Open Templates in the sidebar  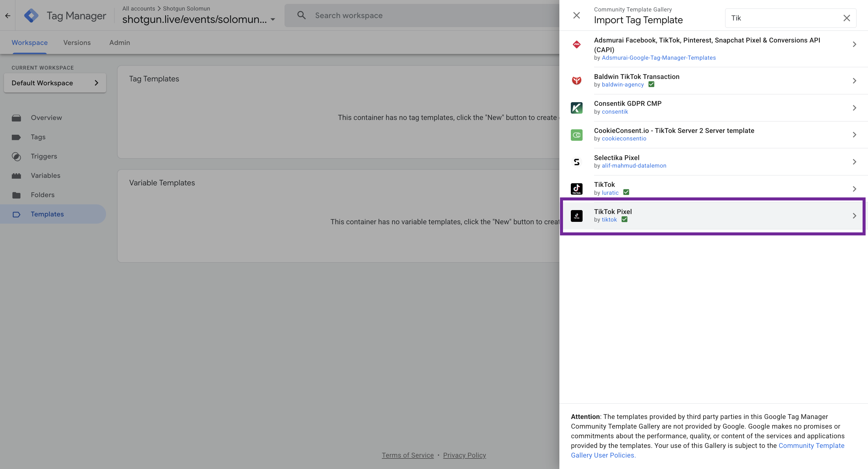click(53, 214)
